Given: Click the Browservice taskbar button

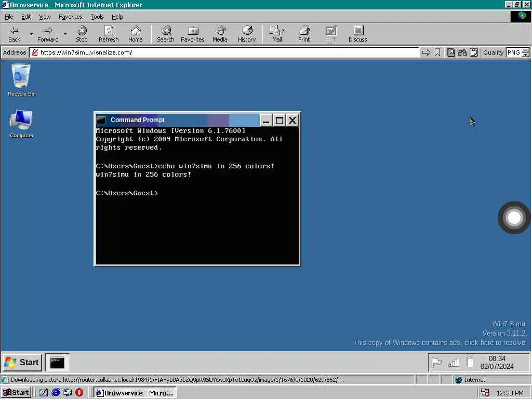Looking at the screenshot, I should coord(135,393).
